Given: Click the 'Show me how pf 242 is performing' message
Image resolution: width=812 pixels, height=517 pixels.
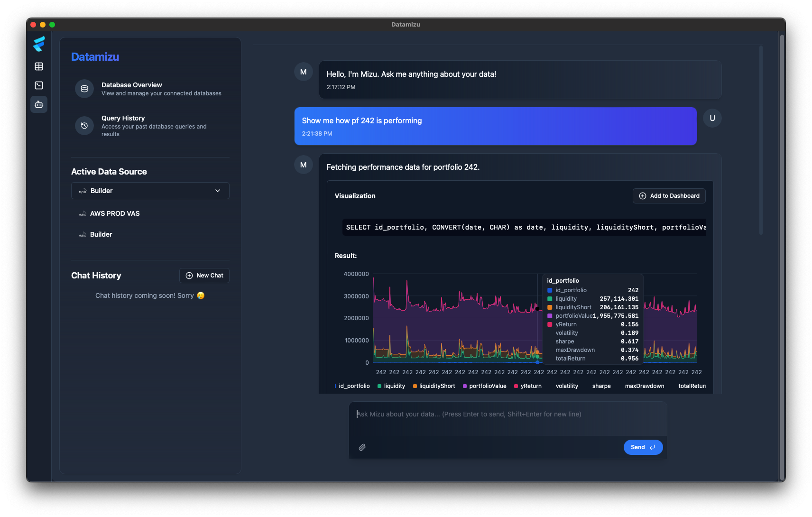Looking at the screenshot, I should pos(495,126).
